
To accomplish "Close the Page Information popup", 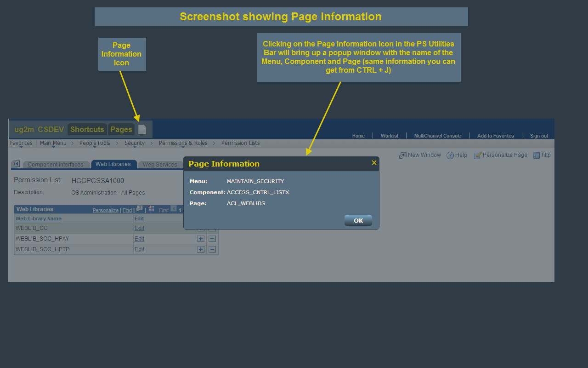I will (374, 162).
